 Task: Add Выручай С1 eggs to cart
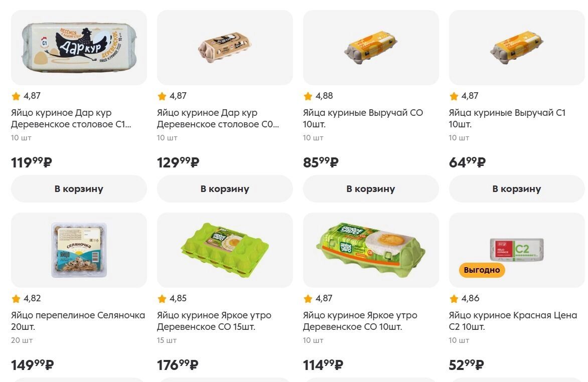(x=517, y=189)
